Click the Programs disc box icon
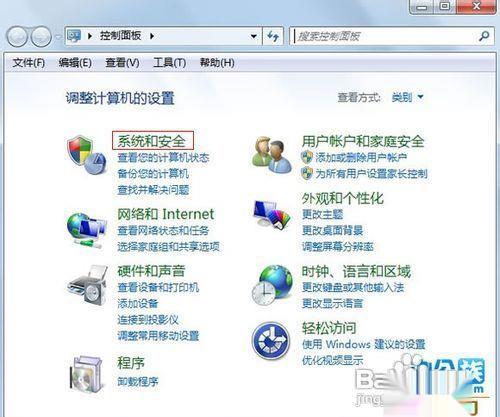 pos(86,374)
